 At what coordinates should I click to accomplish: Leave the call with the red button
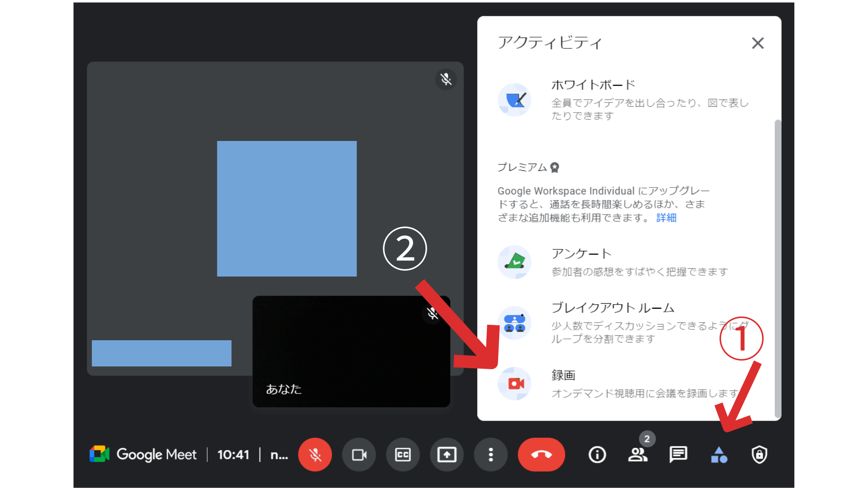541,455
